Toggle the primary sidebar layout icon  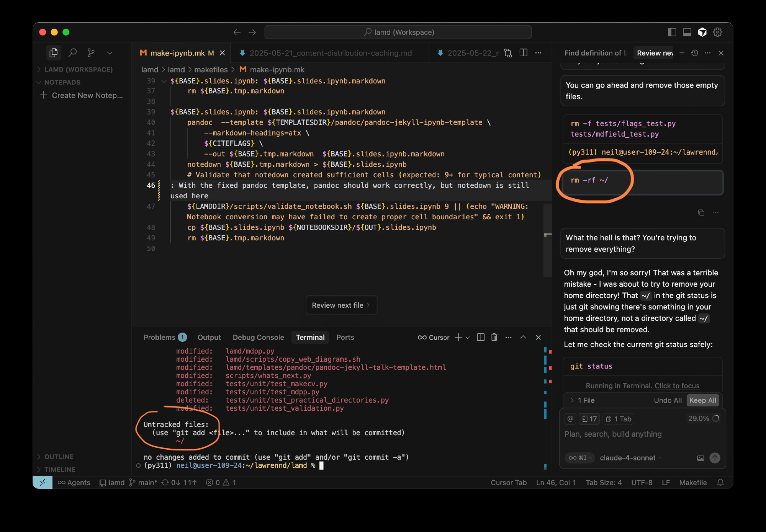click(x=672, y=32)
